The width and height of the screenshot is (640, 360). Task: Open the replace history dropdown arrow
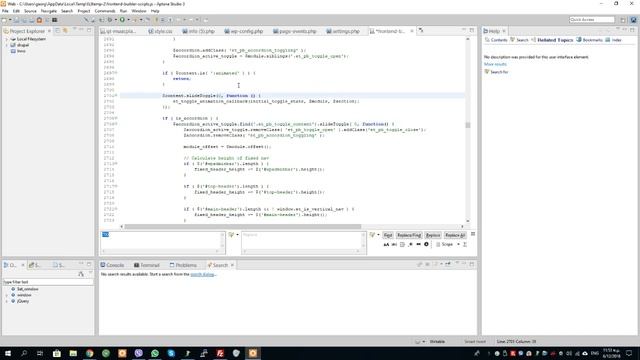click(378, 235)
